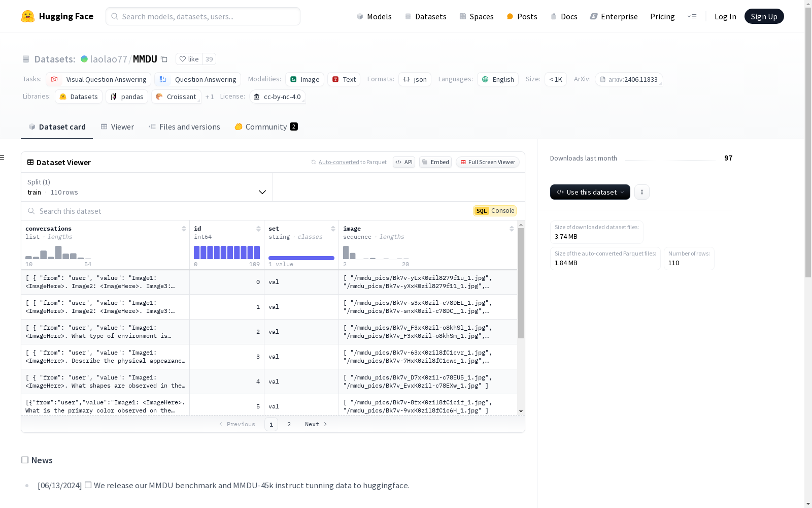Select the Text modality tag
Image resolution: width=812 pixels, height=508 pixels.
344,79
